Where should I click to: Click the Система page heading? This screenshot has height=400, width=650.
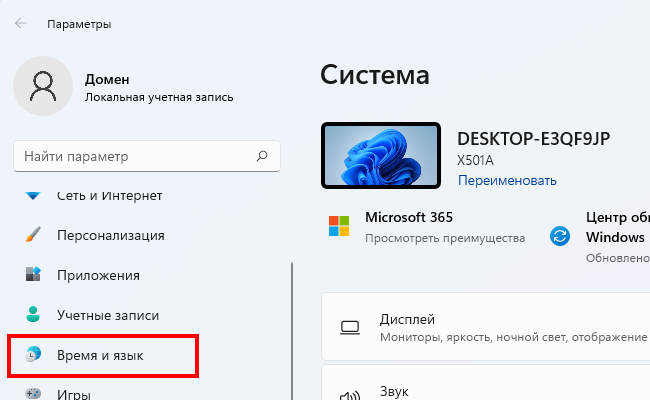pos(375,75)
